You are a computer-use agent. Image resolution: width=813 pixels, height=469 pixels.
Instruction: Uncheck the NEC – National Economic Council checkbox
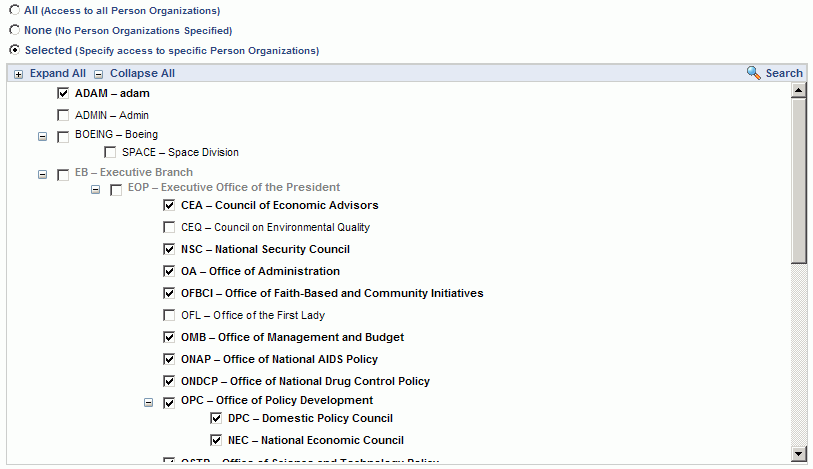coord(216,440)
